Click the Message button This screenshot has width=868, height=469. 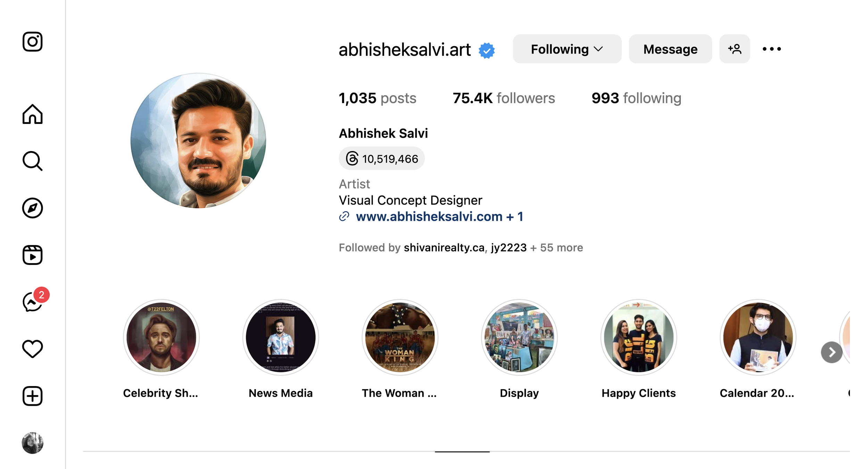(x=670, y=49)
